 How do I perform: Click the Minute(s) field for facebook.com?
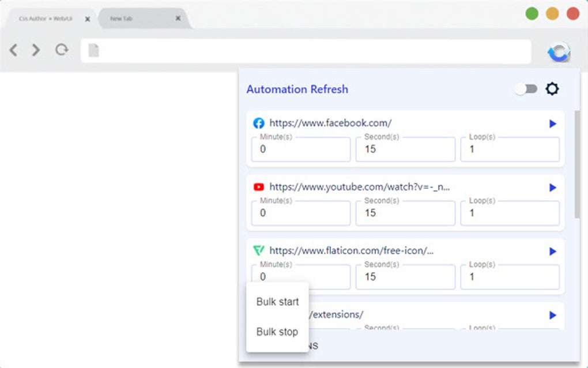pos(301,149)
